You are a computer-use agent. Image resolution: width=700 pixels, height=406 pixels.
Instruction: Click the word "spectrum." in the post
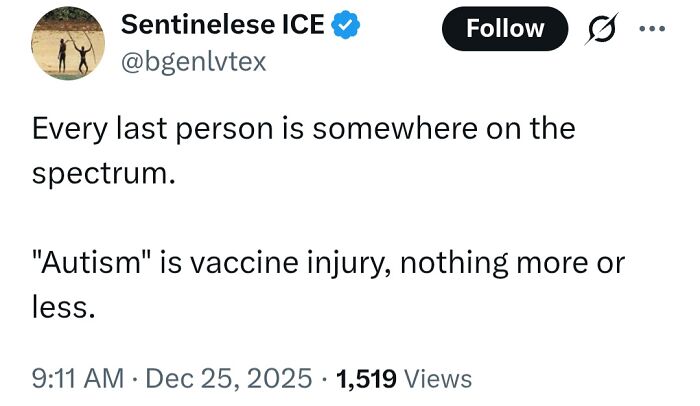[x=104, y=174]
